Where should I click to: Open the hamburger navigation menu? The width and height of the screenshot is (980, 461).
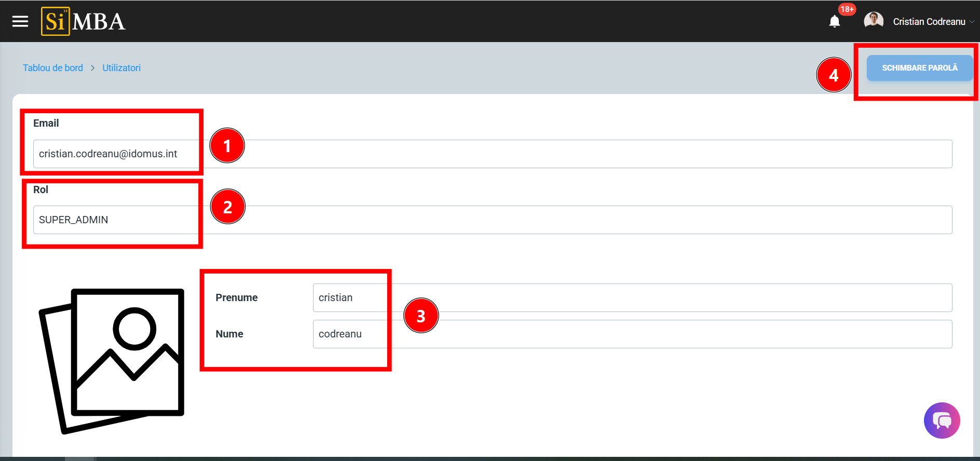20,21
